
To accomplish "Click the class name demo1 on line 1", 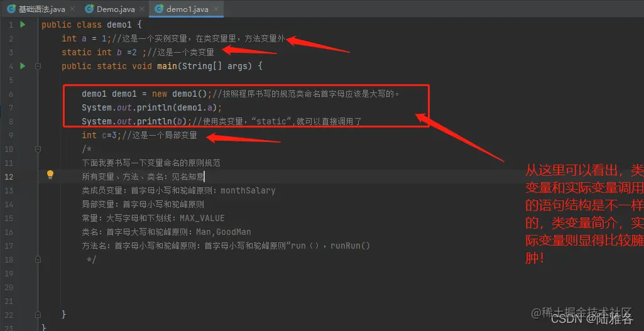I will [119, 24].
